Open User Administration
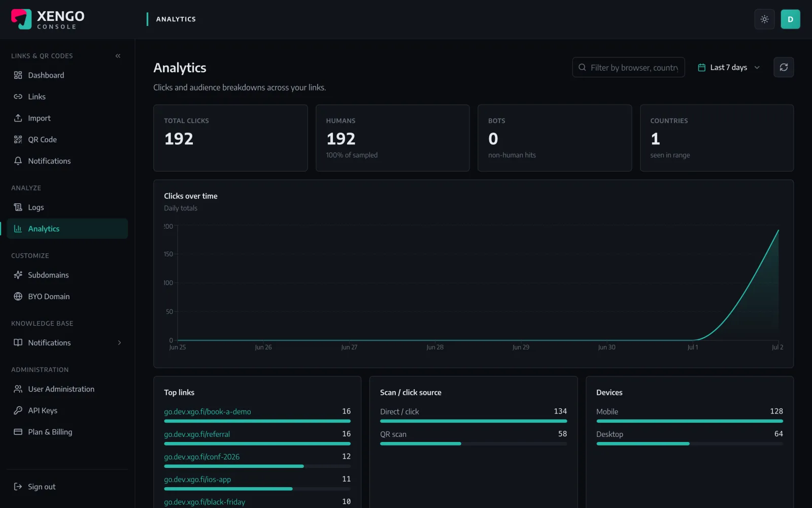The width and height of the screenshot is (812, 508). pyautogui.click(x=67, y=389)
